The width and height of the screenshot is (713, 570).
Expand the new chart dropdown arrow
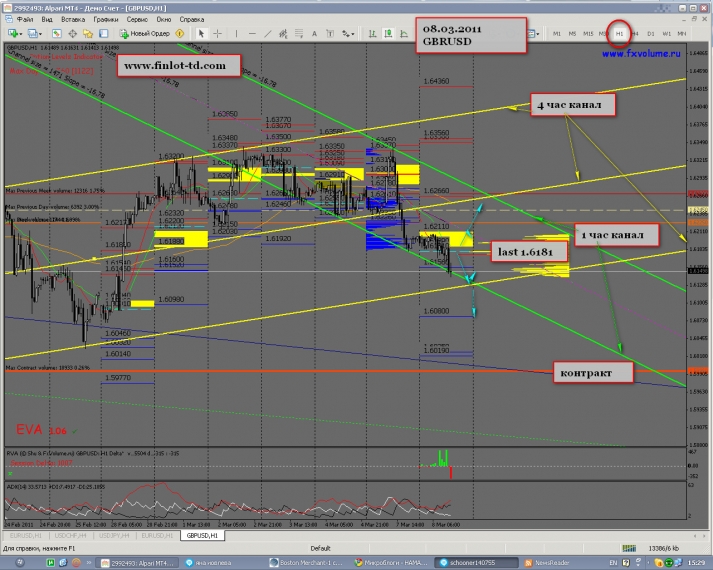[x=20, y=34]
